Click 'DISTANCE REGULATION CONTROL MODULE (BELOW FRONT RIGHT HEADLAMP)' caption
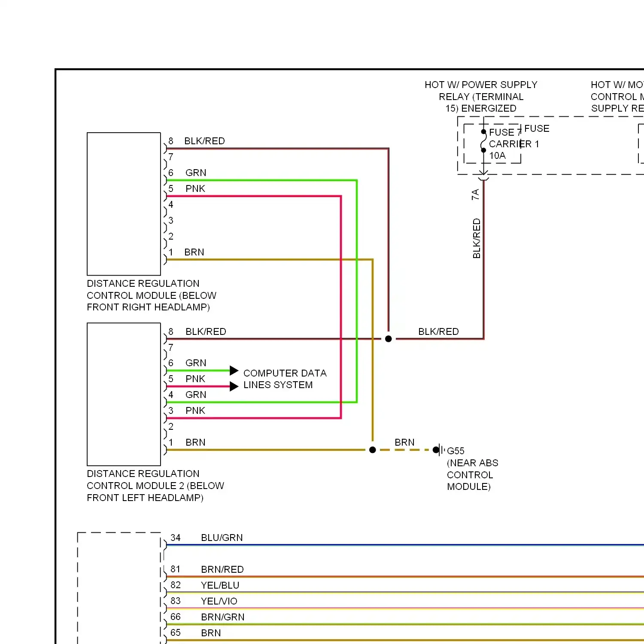Viewport: 644px width, 644px height. 152,295
